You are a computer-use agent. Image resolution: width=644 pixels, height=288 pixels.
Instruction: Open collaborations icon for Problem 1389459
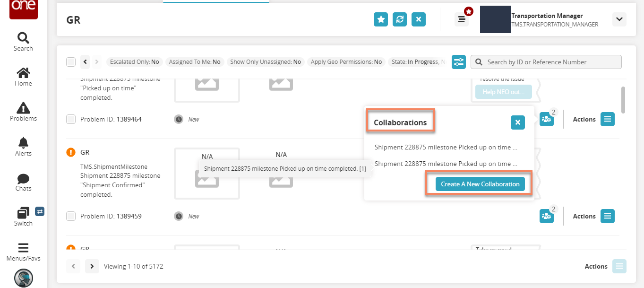(x=547, y=216)
